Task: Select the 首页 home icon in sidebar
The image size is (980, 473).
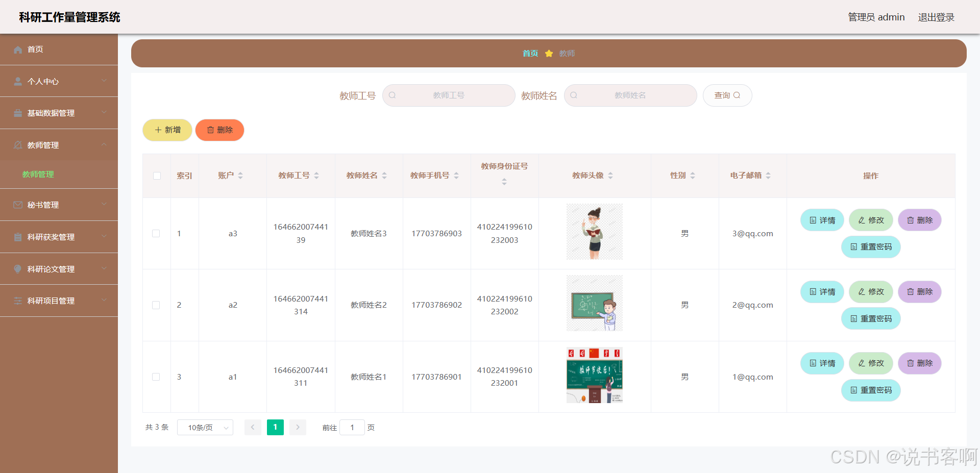Action: click(18, 49)
